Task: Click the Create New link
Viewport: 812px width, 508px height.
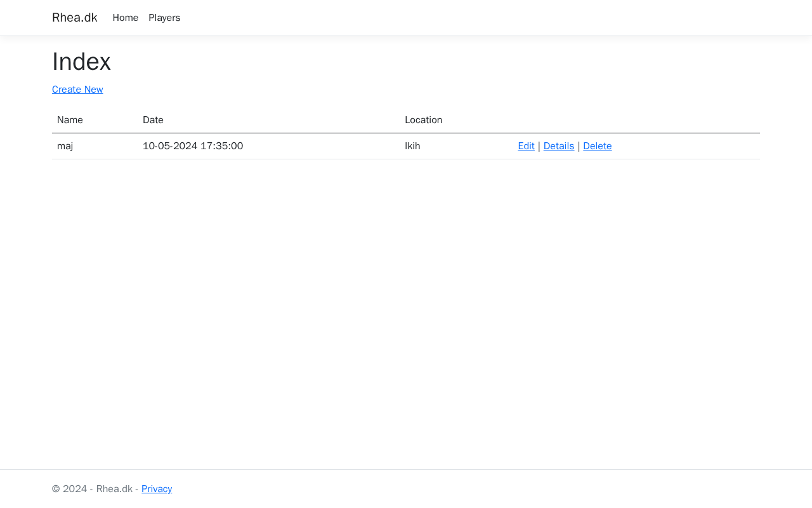Action: [x=77, y=90]
